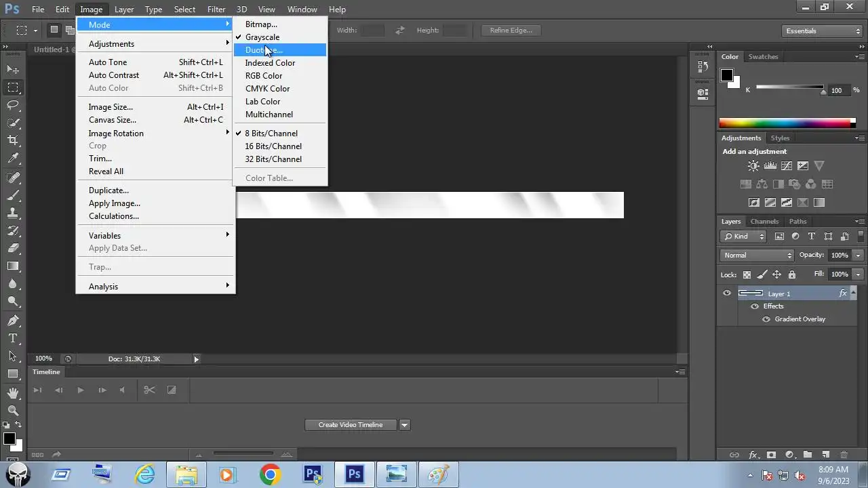Toggle pixel layer filter
This screenshot has width=868, height=488.
(x=779, y=237)
